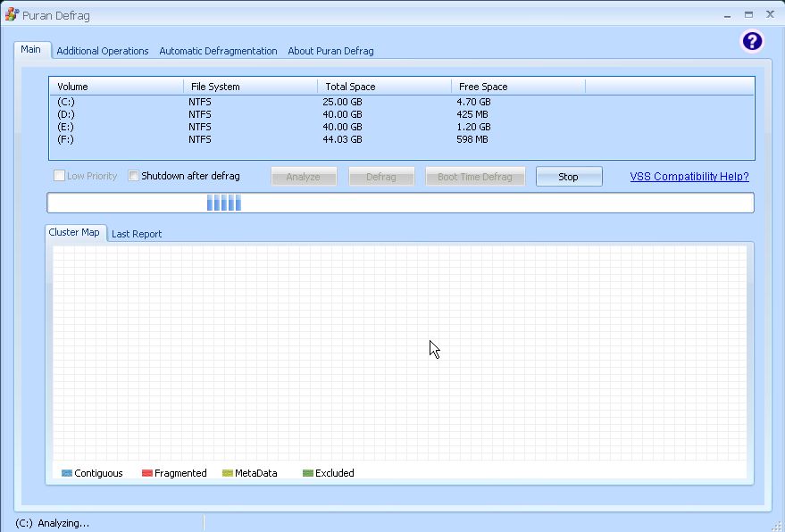Open the Additional Operations tab
This screenshot has width=785, height=532.
pyautogui.click(x=103, y=51)
